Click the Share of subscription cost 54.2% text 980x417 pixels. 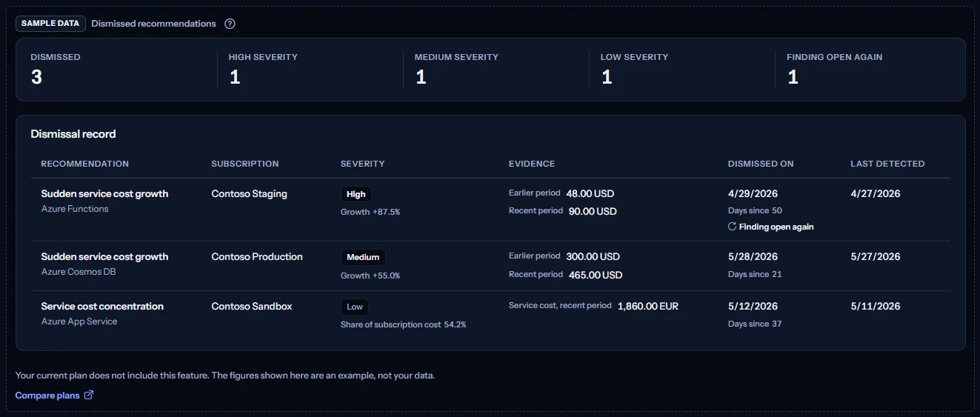pos(404,324)
